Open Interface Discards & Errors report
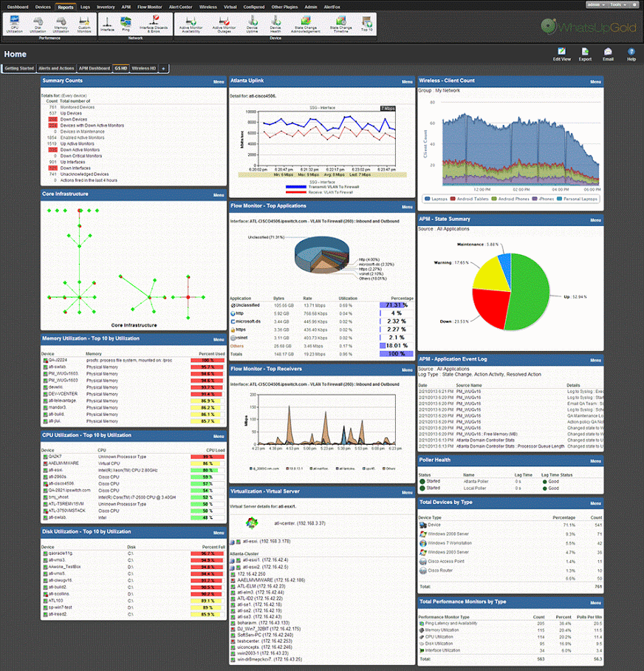This screenshot has width=644, height=671. (154, 24)
